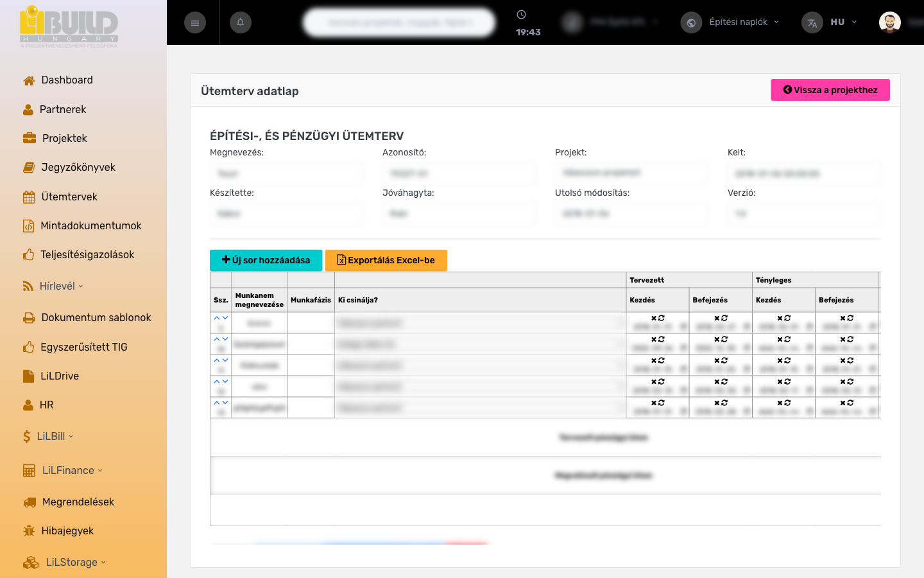Viewport: 924px width, 578px height.
Task: Click the translate language icon
Action: coord(812,22)
